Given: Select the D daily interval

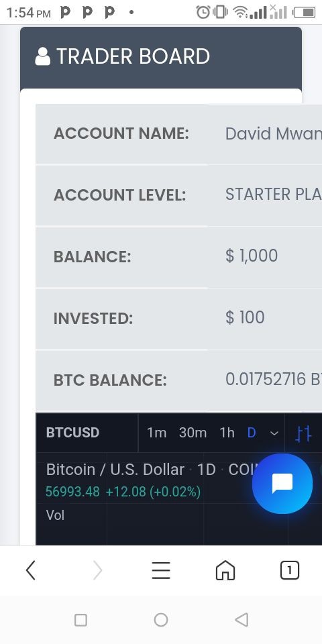Looking at the screenshot, I should [x=252, y=433].
